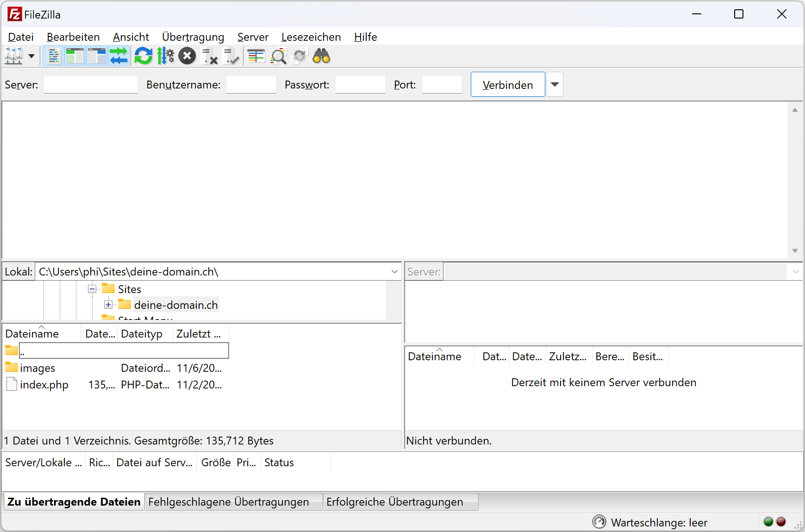Click the green activity indicator light
805x532 pixels.
[x=768, y=522]
